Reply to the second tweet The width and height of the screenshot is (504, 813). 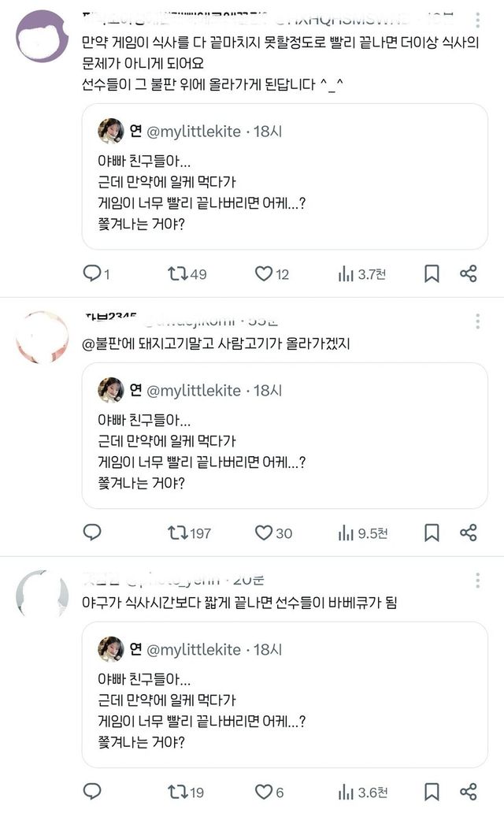[93, 533]
